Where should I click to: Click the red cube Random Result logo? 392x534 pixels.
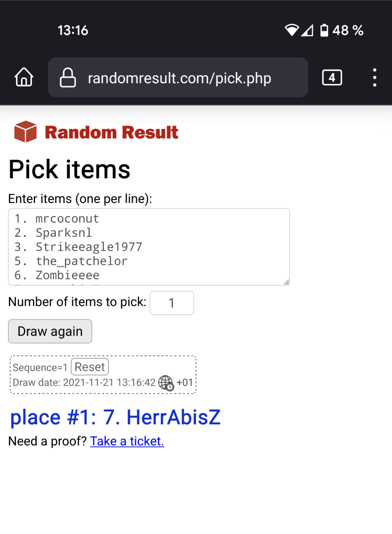[x=25, y=132]
